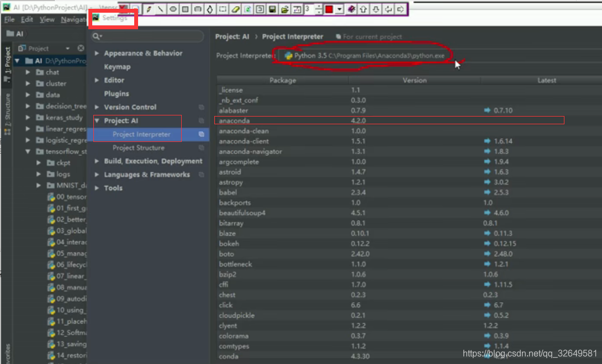Viewport: 602px width, 364px height.
Task: Click the line width field showing 3
Action: click(x=309, y=9)
